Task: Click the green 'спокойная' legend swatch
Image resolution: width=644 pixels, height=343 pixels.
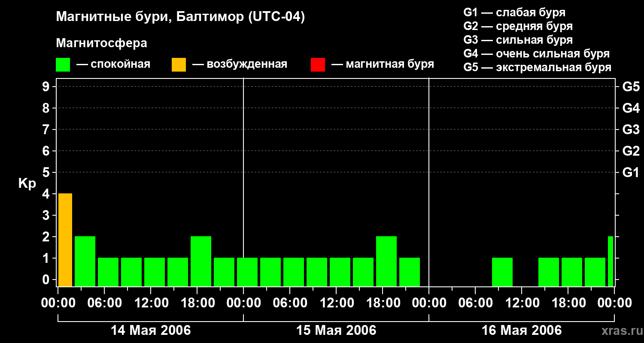Action: click(x=63, y=65)
